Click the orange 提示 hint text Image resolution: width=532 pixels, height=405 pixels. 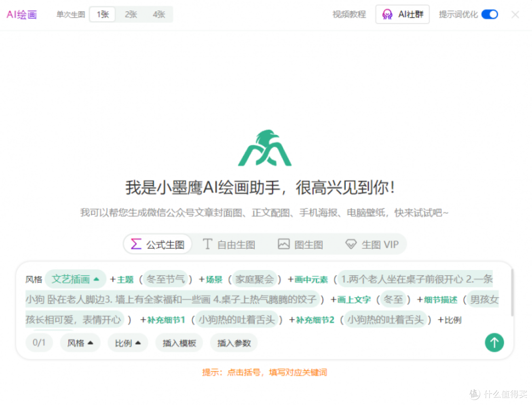tap(265, 372)
